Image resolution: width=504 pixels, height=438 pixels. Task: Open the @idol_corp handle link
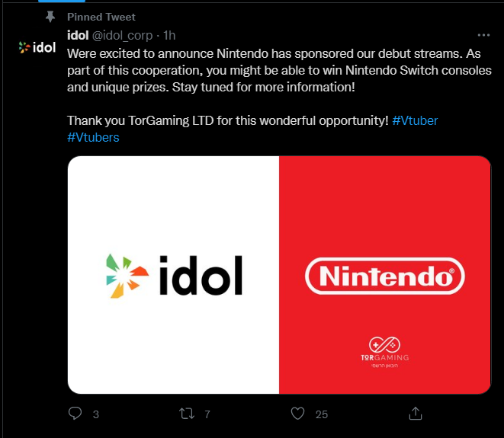click(x=123, y=35)
